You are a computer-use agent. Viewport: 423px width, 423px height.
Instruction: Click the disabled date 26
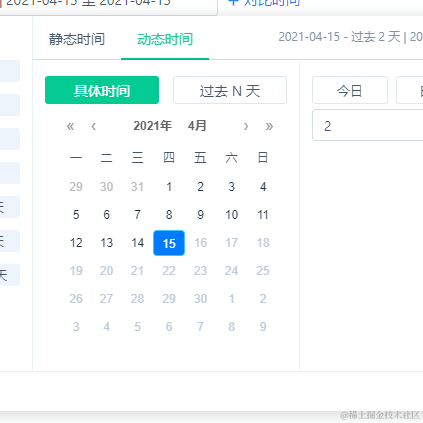[76, 299]
